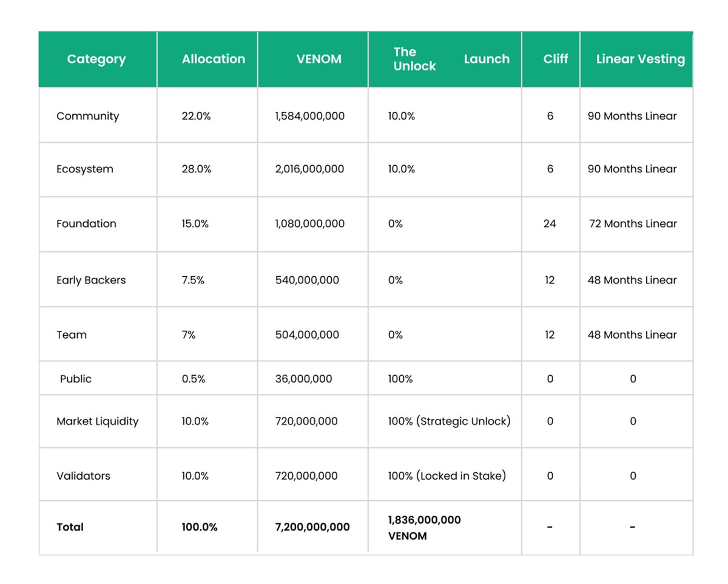
Task: Click the Linear Vesting column header
Action: click(x=636, y=59)
